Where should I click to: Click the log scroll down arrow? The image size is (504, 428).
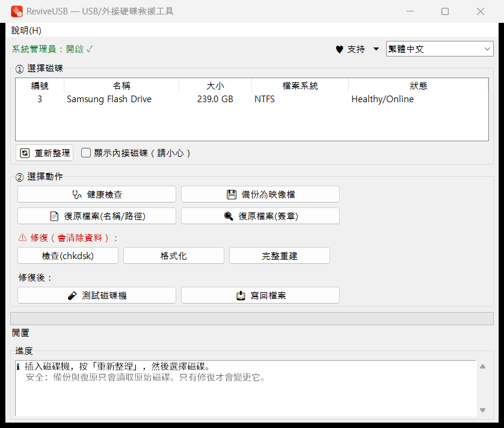[x=482, y=410]
